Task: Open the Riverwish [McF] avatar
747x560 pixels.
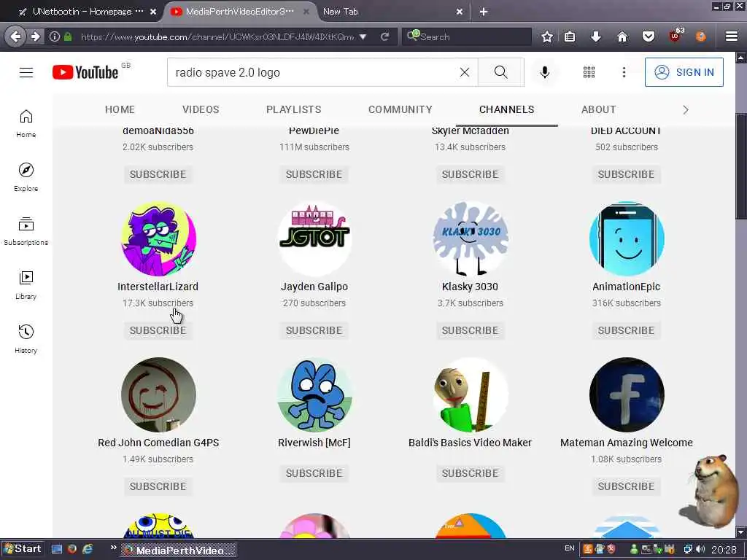Action: tap(314, 394)
